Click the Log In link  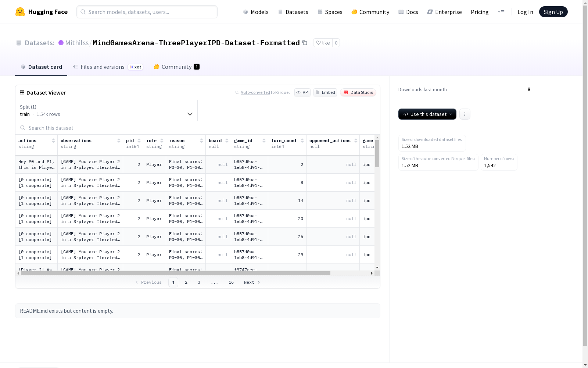tap(525, 12)
